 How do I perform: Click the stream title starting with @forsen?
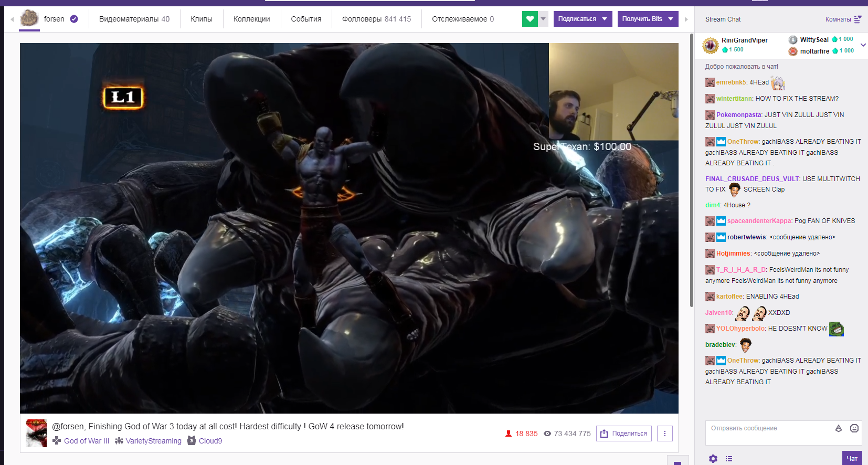(228, 426)
